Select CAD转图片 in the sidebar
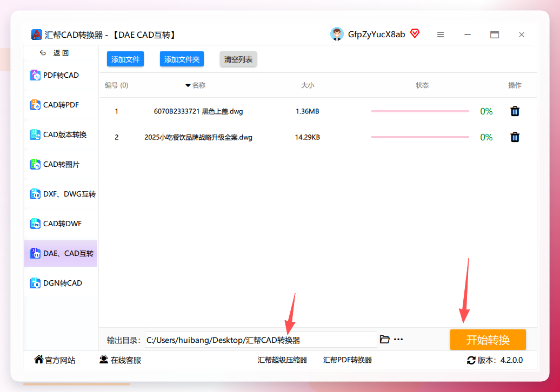560x392 pixels. coord(61,165)
